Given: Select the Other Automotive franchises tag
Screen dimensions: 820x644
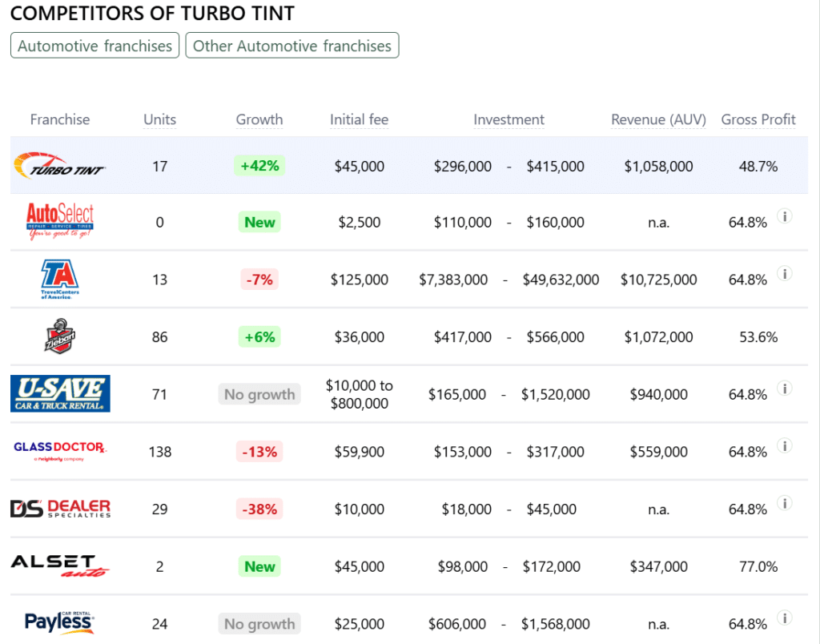Looking at the screenshot, I should tap(291, 46).
